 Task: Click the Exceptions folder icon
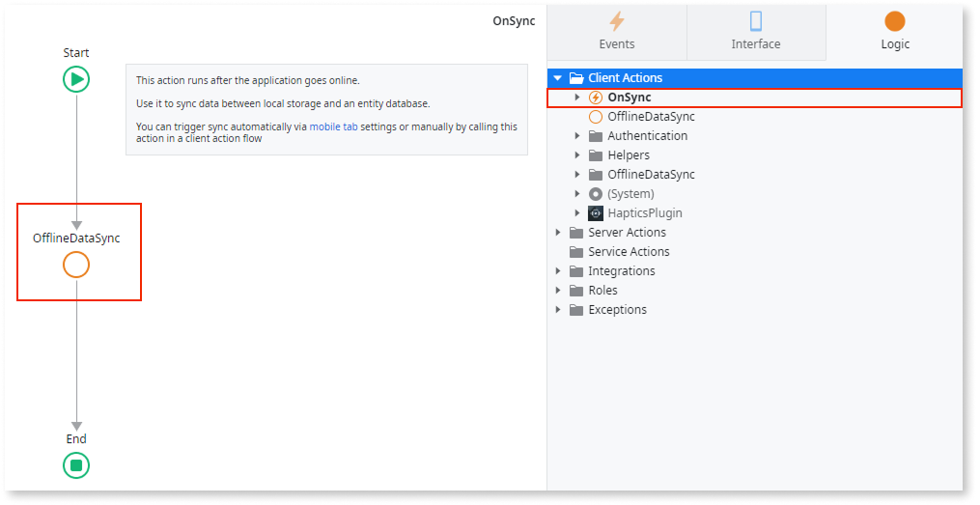pos(576,311)
